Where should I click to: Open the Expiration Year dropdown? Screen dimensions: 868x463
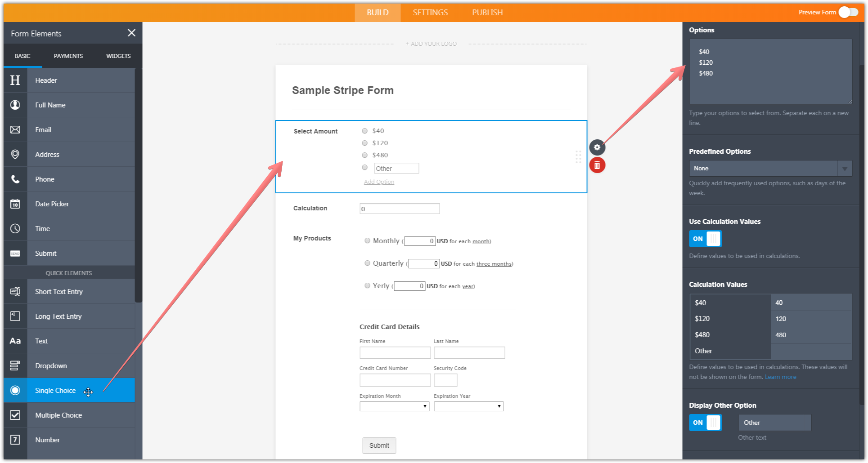pyautogui.click(x=468, y=406)
